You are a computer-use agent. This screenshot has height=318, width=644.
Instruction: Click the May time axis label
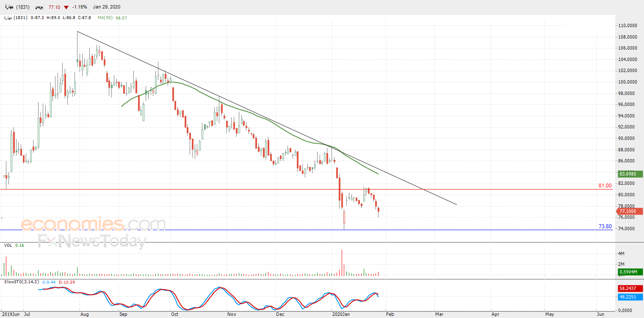point(550,315)
